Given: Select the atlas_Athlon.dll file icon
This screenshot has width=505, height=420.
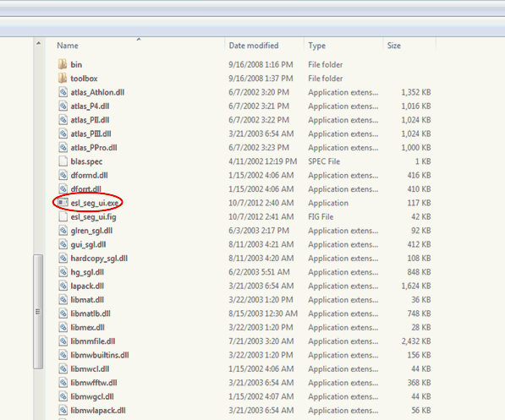Looking at the screenshot, I should click(x=63, y=92).
